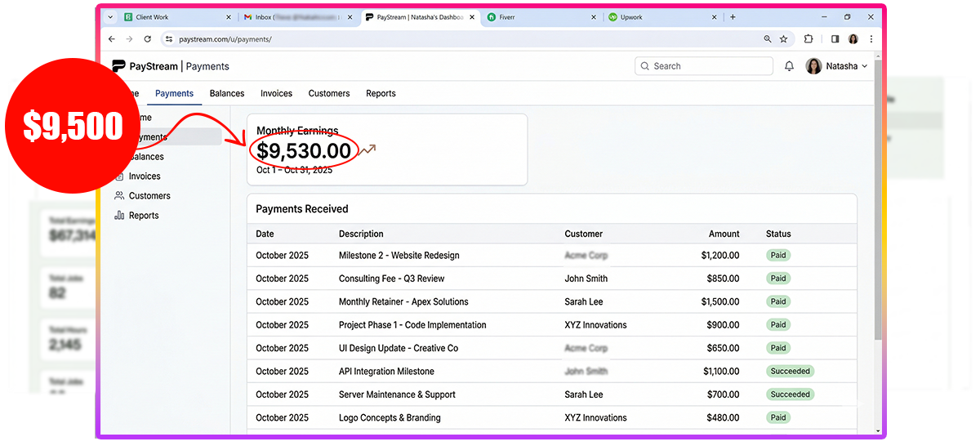
Task: Click the PayStream logo in the header
Action: (119, 66)
